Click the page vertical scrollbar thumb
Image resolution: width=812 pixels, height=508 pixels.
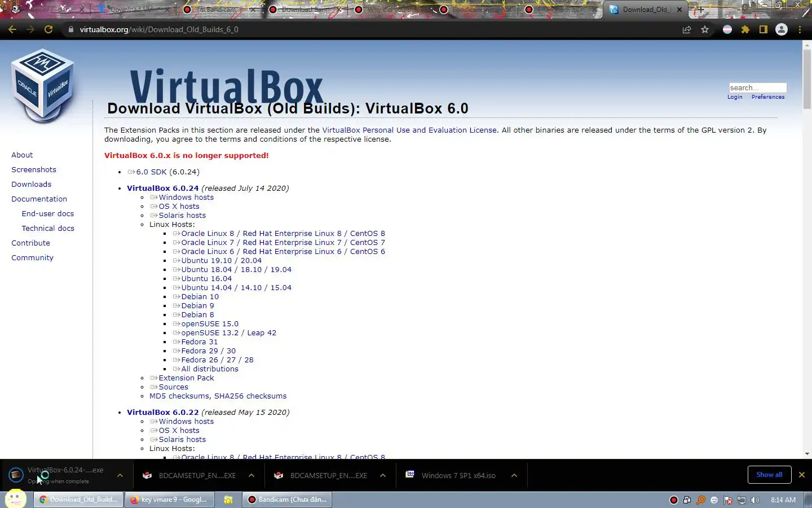(x=807, y=79)
